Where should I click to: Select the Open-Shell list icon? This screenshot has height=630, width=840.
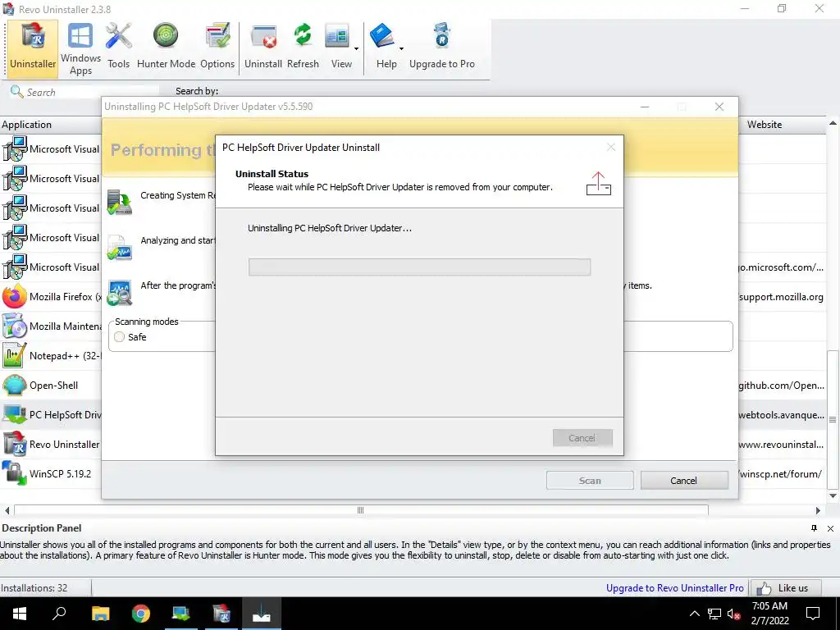[14, 386]
